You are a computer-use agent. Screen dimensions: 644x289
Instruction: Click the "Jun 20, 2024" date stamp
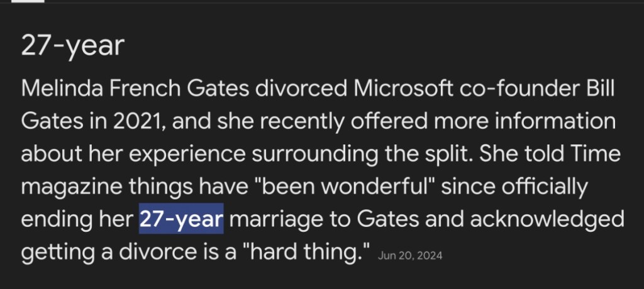(411, 256)
